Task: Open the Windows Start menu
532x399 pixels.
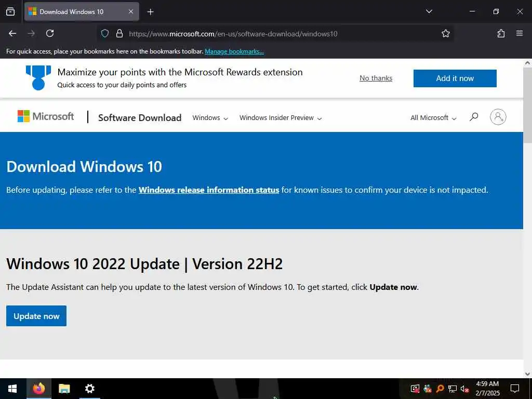Action: click(x=12, y=389)
